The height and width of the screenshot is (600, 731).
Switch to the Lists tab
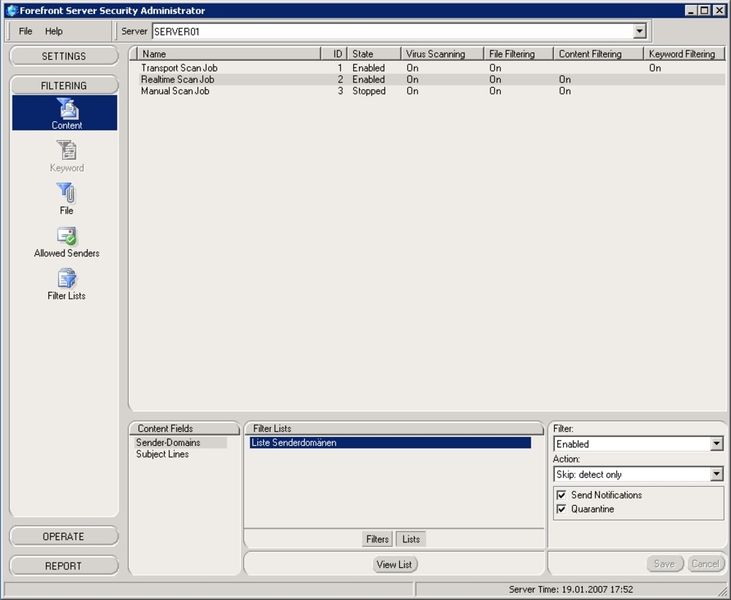(411, 539)
